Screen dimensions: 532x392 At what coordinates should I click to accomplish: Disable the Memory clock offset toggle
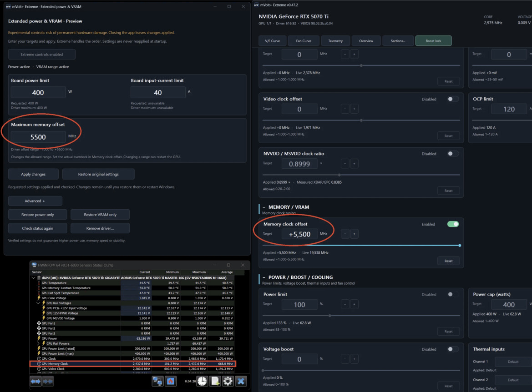(453, 224)
